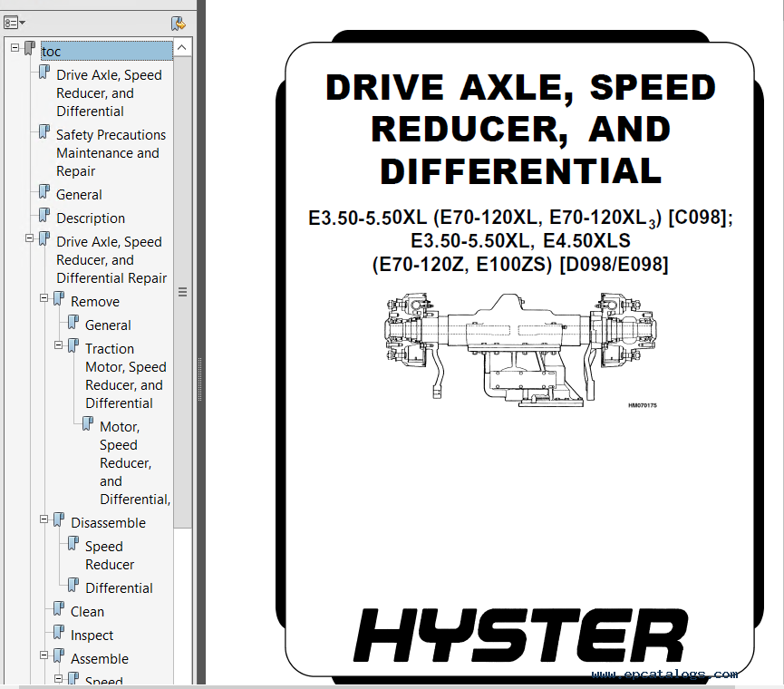Click the navigation pane splitter handle
This screenshot has height=689, width=784.
click(x=200, y=379)
